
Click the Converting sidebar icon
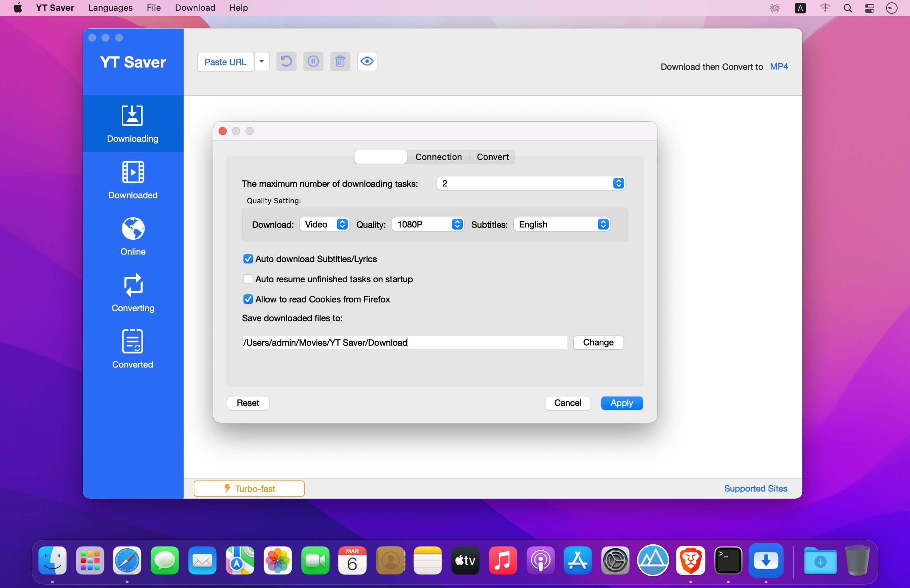[132, 292]
